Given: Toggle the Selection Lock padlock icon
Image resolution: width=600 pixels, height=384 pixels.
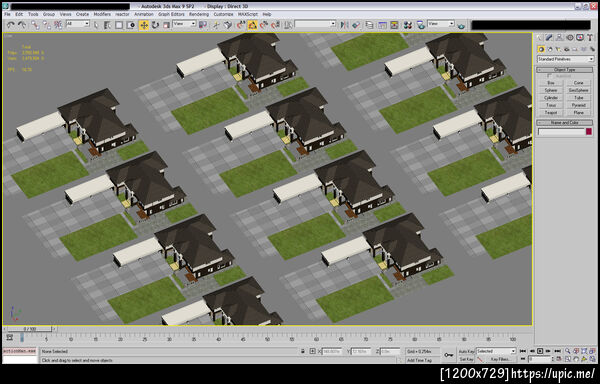Looking at the screenshot, I should pos(303,351).
